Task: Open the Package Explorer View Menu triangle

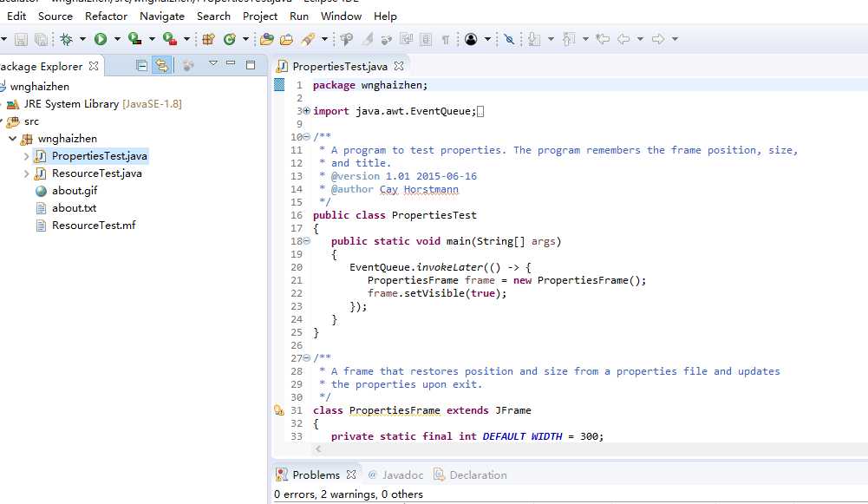Action: pos(212,63)
